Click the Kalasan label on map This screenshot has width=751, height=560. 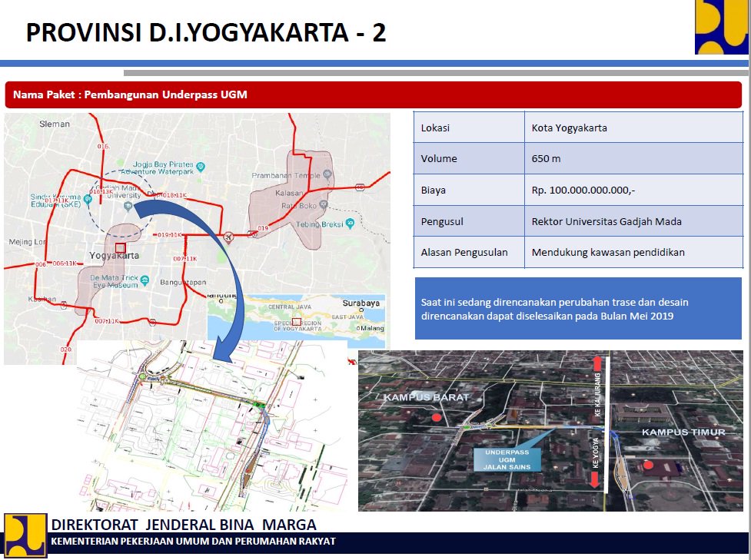(x=289, y=193)
